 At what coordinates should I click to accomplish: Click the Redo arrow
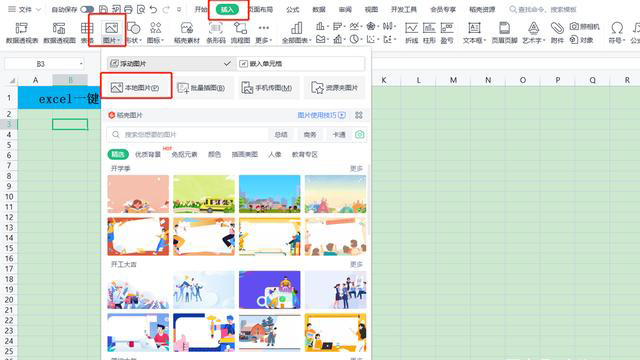(166, 9)
